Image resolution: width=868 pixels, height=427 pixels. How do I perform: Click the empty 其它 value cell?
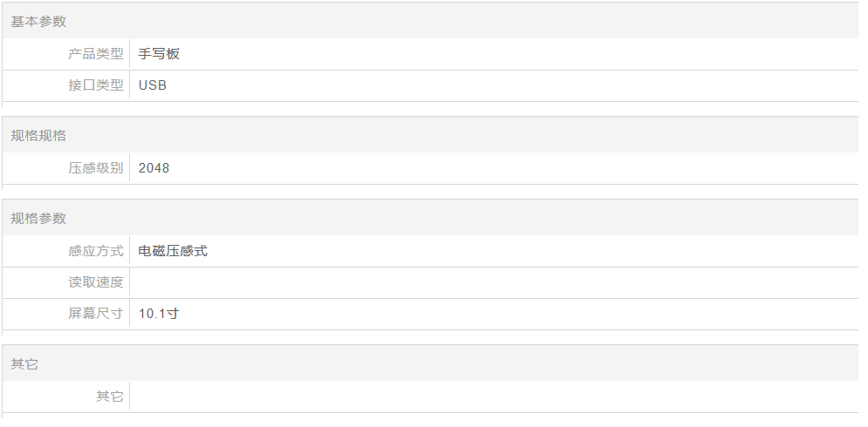click(x=494, y=396)
